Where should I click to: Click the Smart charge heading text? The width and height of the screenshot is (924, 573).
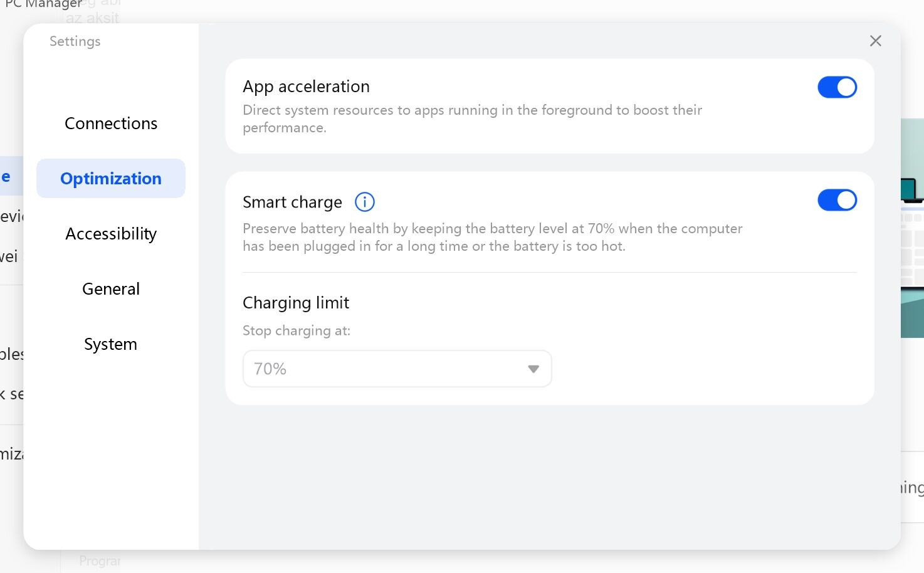292,202
